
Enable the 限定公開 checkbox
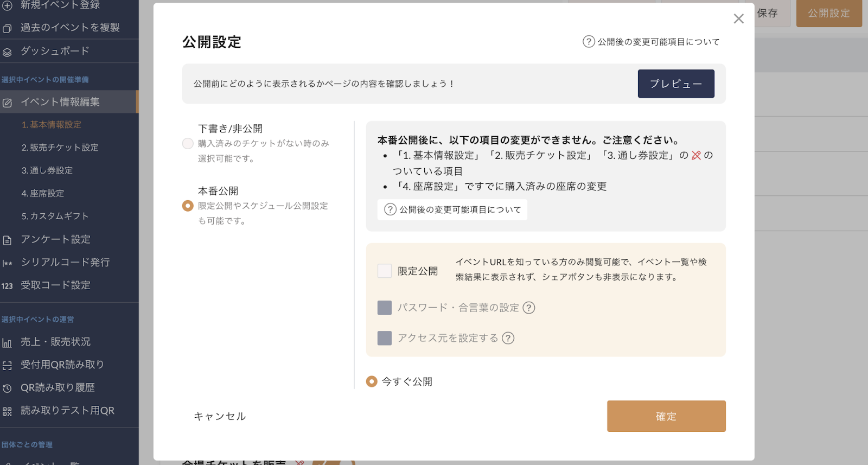(x=384, y=271)
